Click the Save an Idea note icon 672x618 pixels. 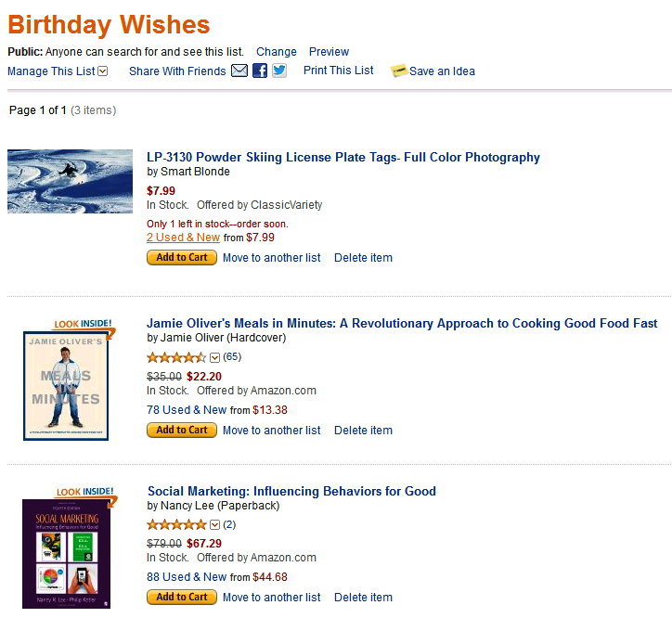point(399,71)
